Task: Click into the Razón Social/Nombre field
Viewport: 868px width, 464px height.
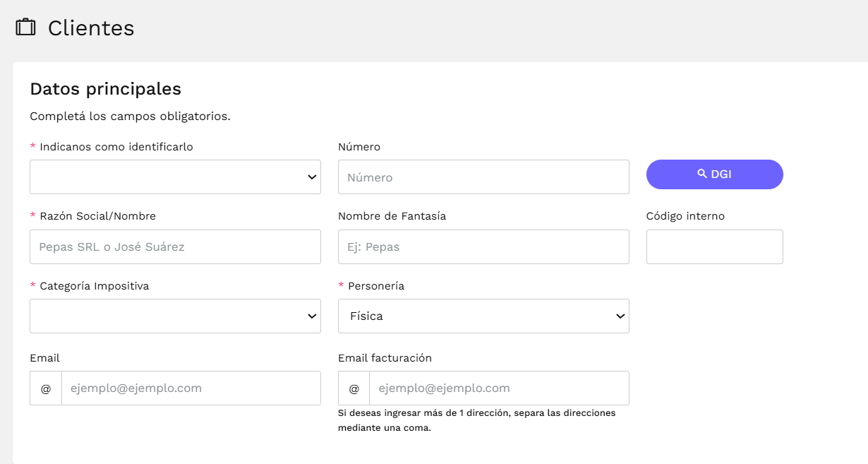Action: [x=175, y=246]
